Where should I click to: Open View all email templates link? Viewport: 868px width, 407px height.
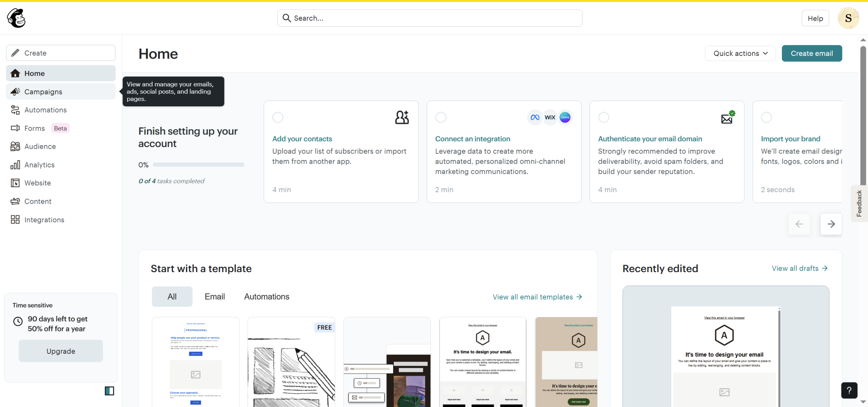(x=537, y=297)
